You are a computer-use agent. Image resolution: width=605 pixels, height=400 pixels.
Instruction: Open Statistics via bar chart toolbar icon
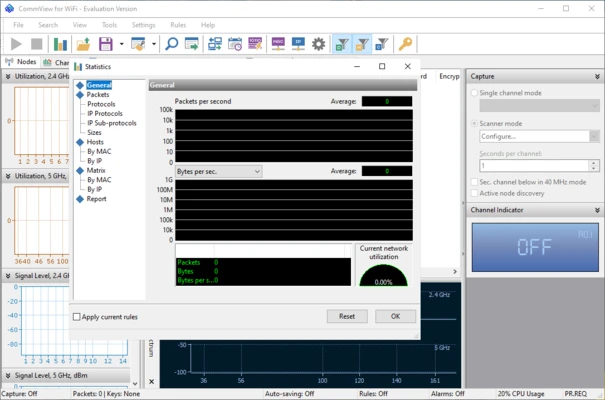click(x=60, y=44)
